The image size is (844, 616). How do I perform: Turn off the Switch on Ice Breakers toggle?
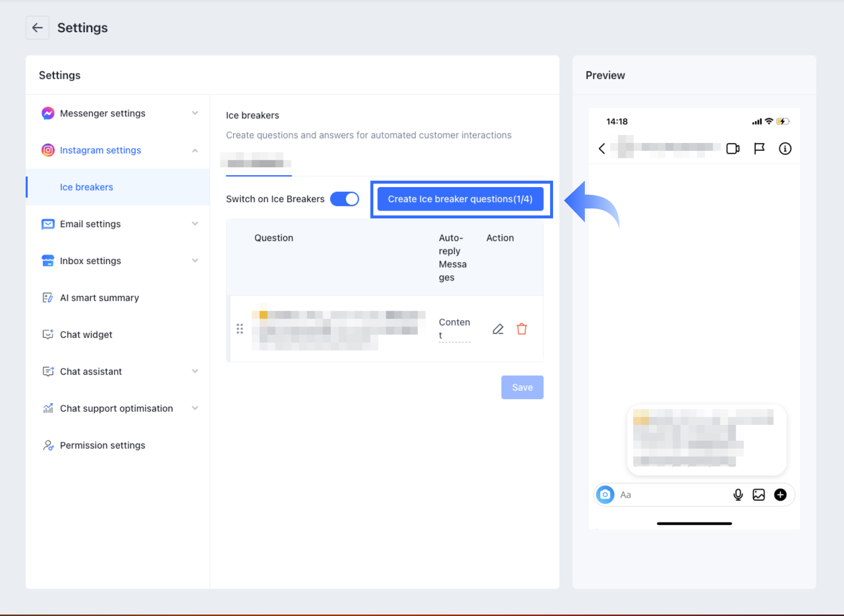point(345,199)
